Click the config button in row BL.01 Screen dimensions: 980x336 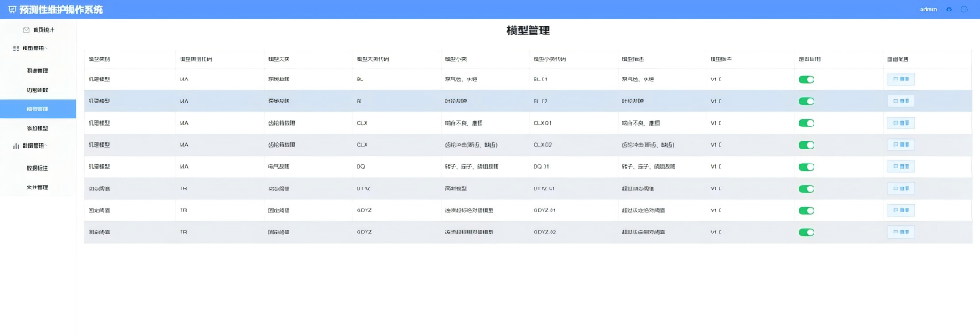pos(900,80)
